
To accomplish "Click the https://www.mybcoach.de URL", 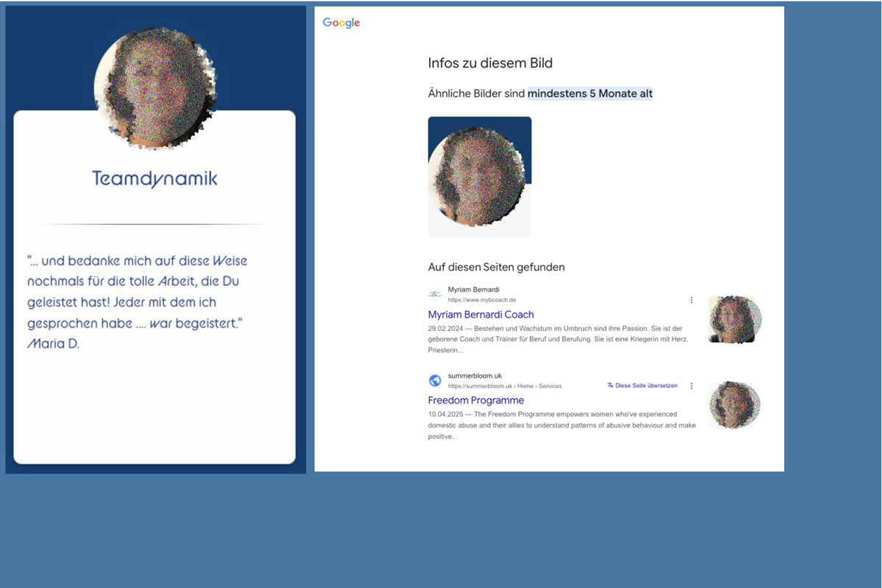I will (481, 300).
